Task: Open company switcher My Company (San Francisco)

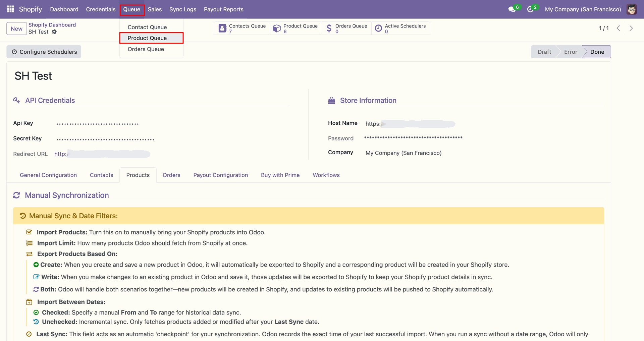Action: click(x=583, y=9)
